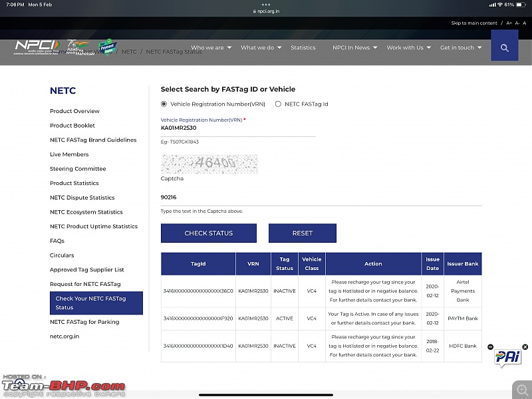Click the Tag Status column header
Screen dimensions: 532x399
click(285, 263)
